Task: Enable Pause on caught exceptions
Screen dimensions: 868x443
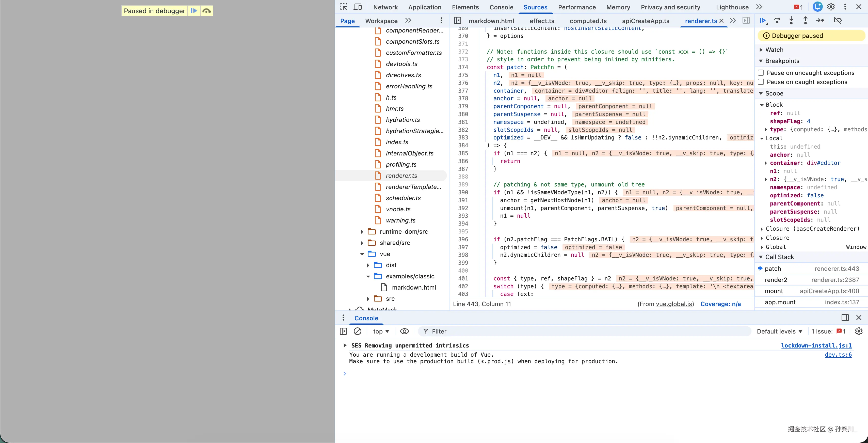Action: (761, 82)
